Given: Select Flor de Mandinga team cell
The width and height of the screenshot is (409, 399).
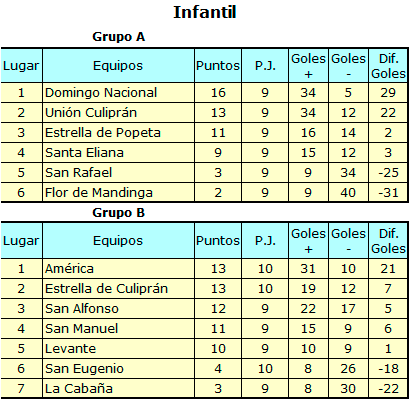Looking at the screenshot, I should 118,192.
